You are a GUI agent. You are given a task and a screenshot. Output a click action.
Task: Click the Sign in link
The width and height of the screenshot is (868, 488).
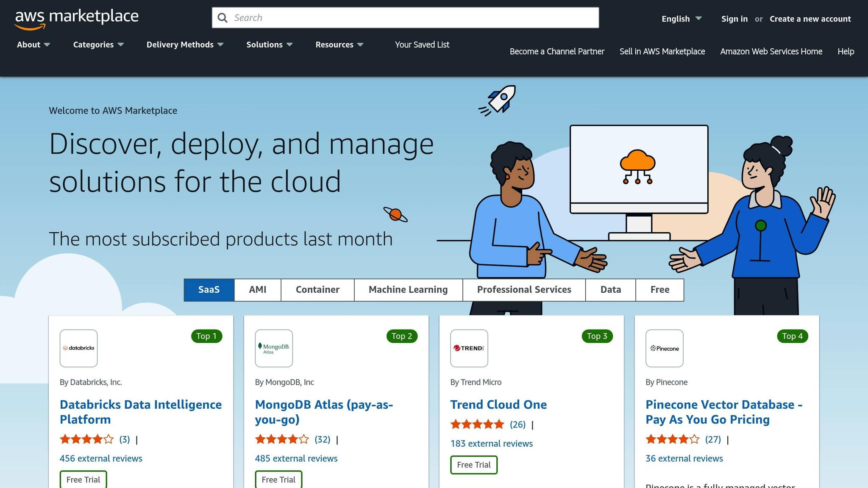[734, 19]
